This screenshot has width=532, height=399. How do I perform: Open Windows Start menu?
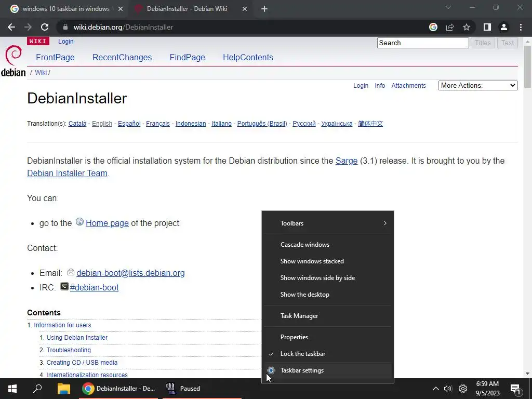[12, 389]
